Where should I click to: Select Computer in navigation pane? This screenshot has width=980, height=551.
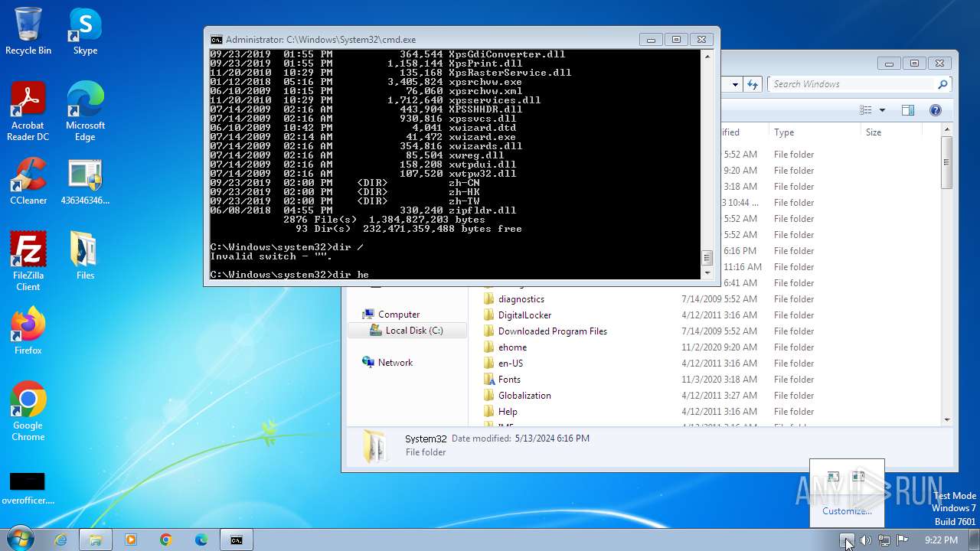click(x=398, y=315)
